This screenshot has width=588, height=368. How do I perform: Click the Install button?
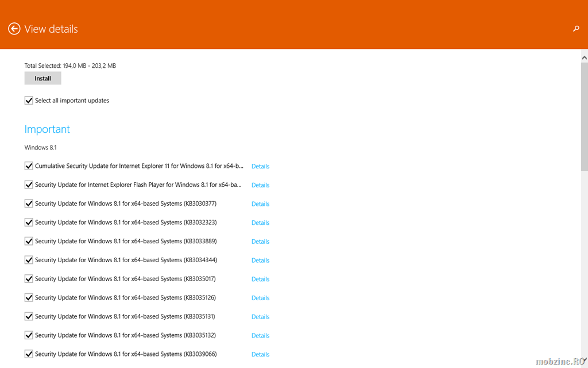[42, 78]
